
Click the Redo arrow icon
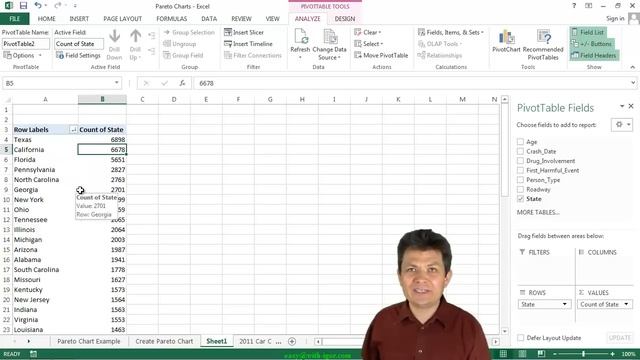58,5
